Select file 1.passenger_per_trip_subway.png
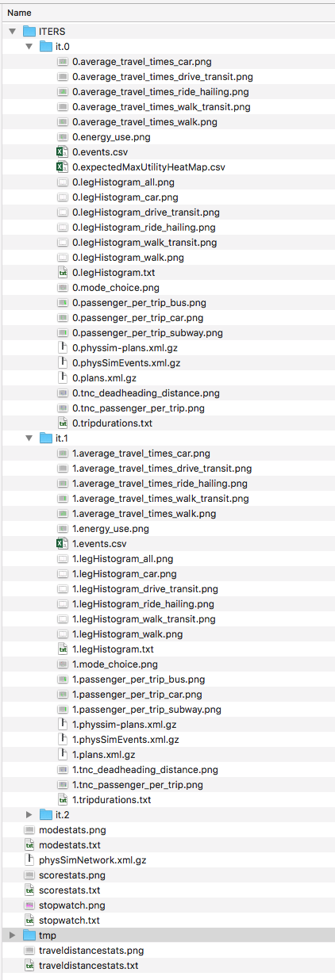The height and width of the screenshot is (980, 335). 147,710
